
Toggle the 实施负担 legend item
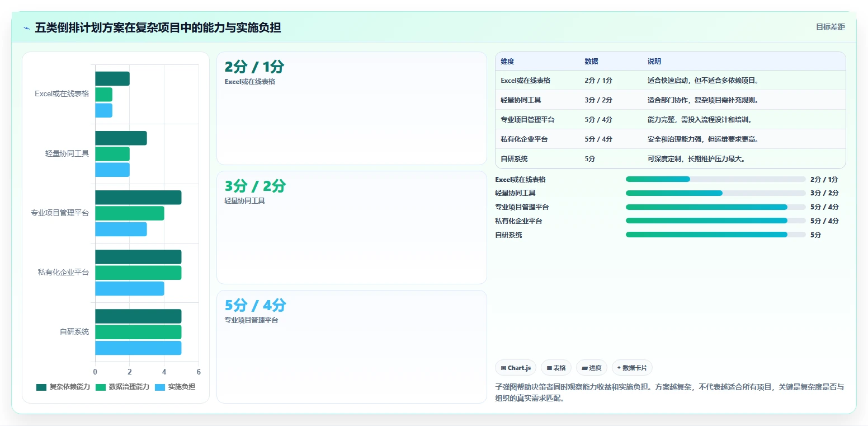[x=175, y=387]
